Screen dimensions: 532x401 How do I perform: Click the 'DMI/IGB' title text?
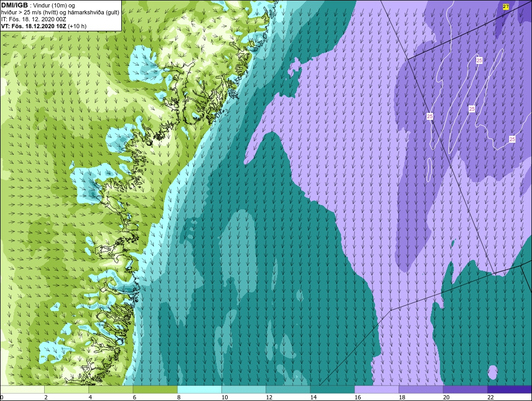pos(14,5)
